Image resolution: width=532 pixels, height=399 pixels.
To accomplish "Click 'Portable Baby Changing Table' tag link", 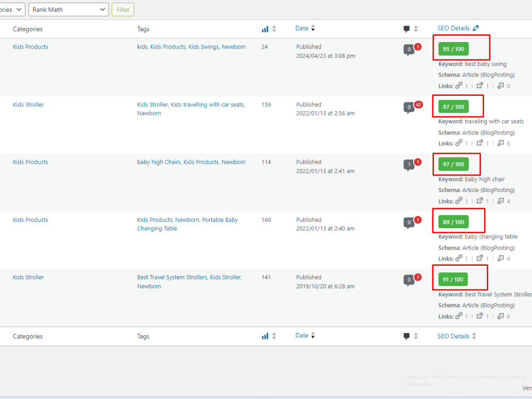I will [x=187, y=224].
